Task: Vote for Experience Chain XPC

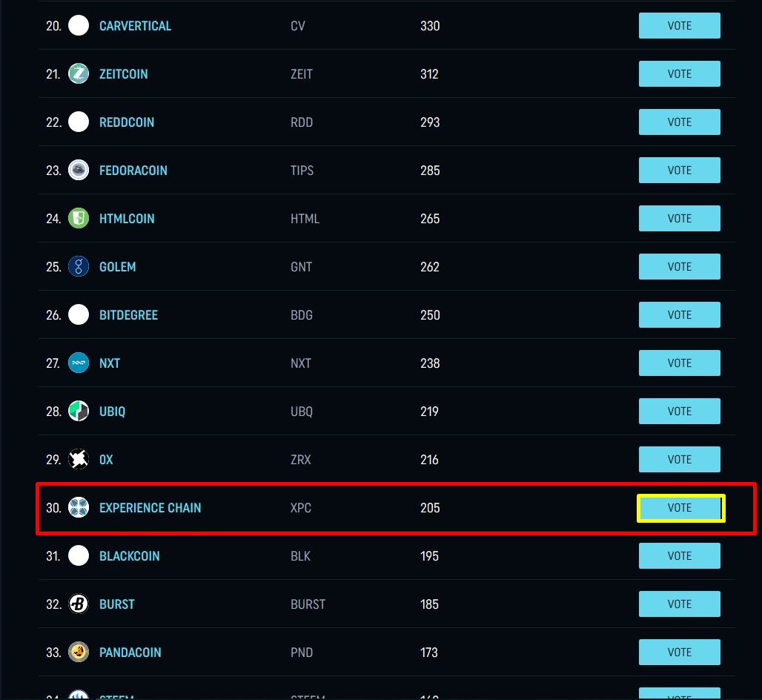Action: (x=680, y=508)
